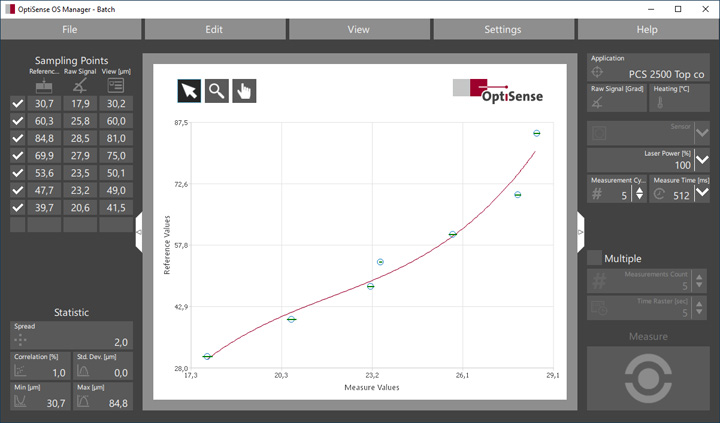This screenshot has width=720, height=423.
Task: Click the Raw Signal column angle icon
Action: [x=78, y=87]
